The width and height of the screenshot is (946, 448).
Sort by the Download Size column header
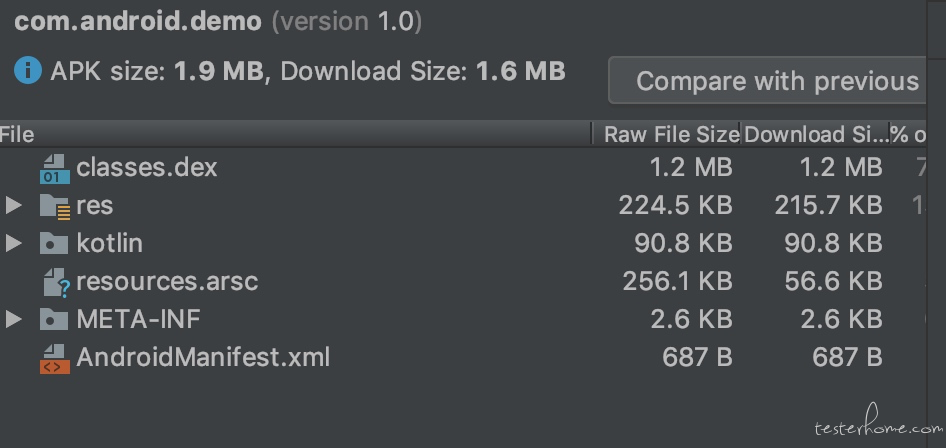click(816, 134)
